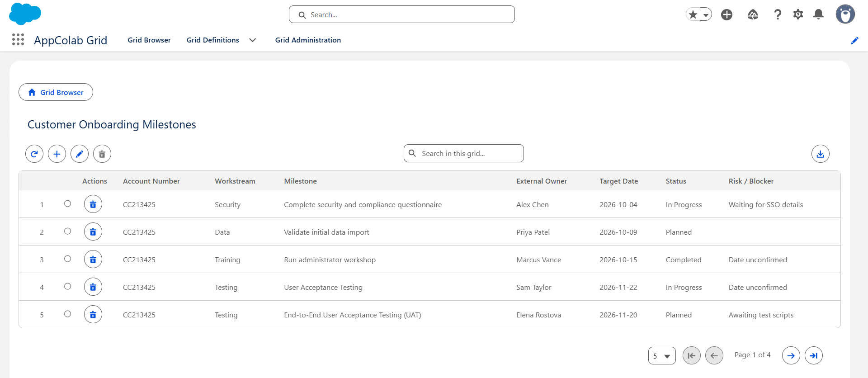Viewport: 868px width, 378px height.
Task: Expand the Grid Definitions chevron menu
Action: coord(253,40)
